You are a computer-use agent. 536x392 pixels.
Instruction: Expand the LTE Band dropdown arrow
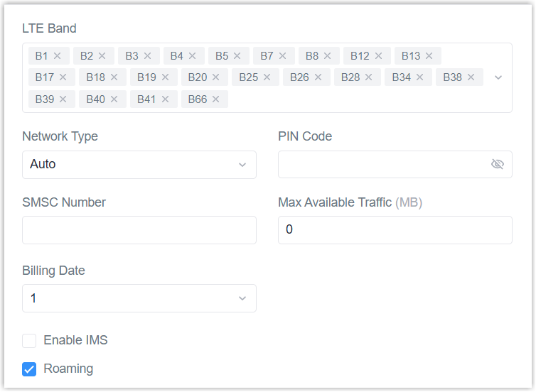[498, 77]
